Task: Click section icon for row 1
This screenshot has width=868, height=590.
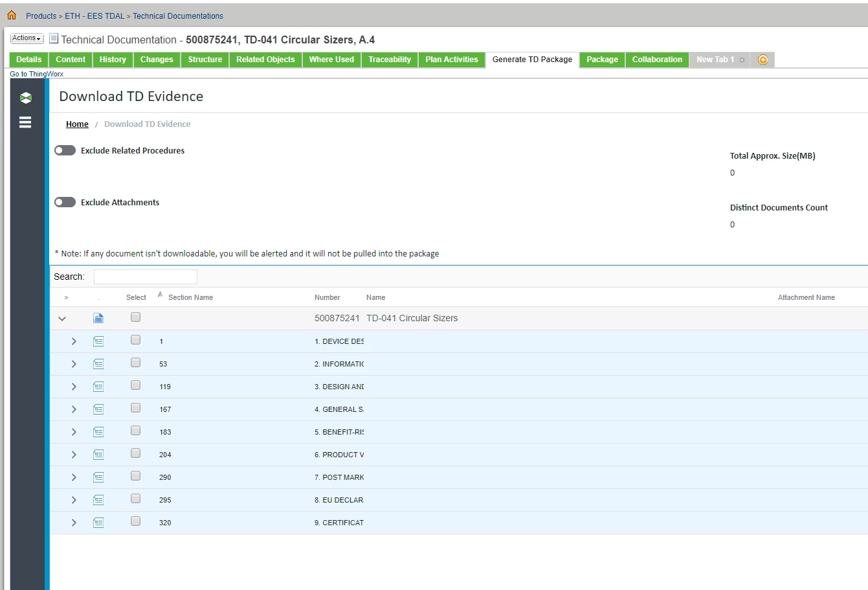Action: [x=98, y=341]
